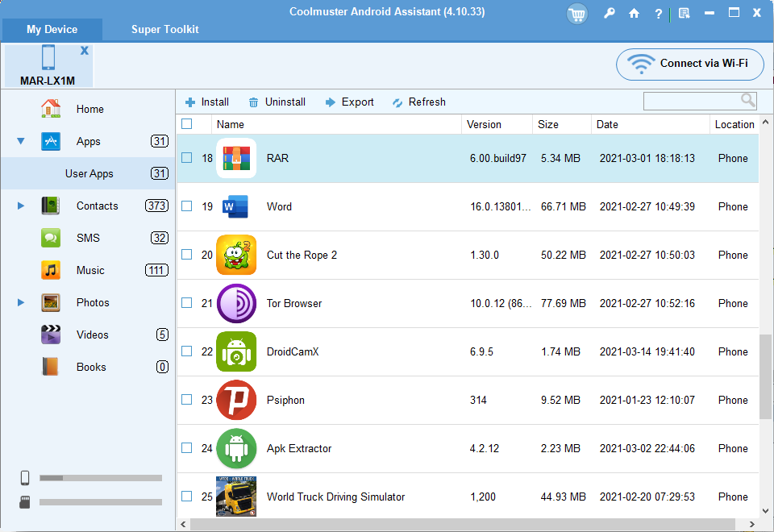Select the World Truck Driving Simulator checkbox
This screenshot has width=774, height=532.
click(186, 497)
